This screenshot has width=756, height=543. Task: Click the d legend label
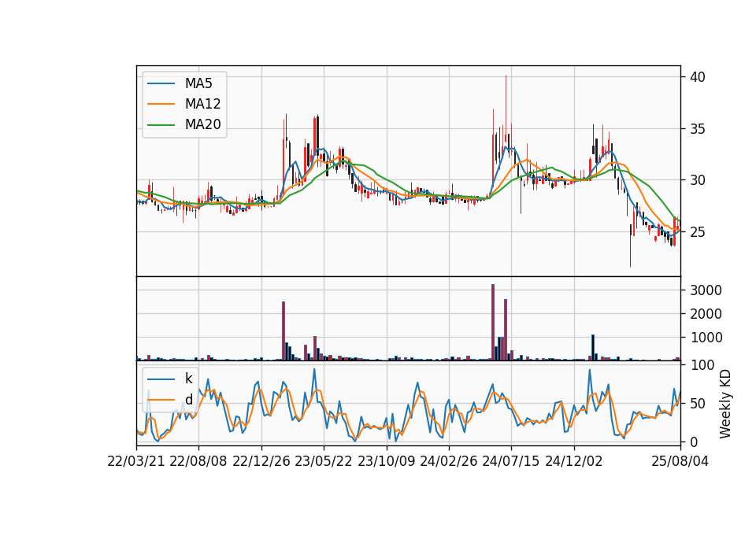[188, 400]
